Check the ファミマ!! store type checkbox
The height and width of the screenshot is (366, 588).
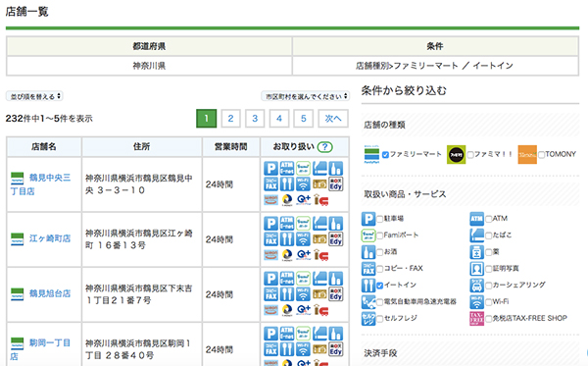(x=470, y=155)
